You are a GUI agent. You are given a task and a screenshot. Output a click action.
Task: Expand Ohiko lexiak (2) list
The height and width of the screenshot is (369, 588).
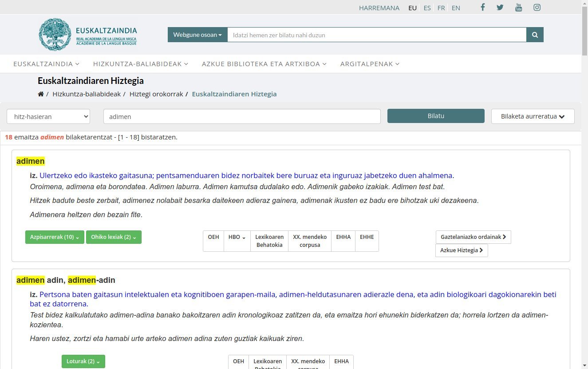tap(114, 237)
